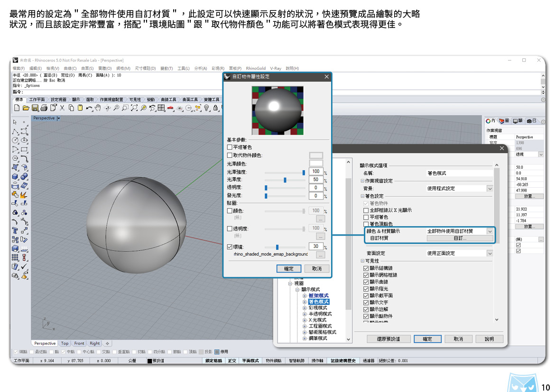Select the polyline tool in left sidebar
The image size is (555, 392).
(15, 131)
